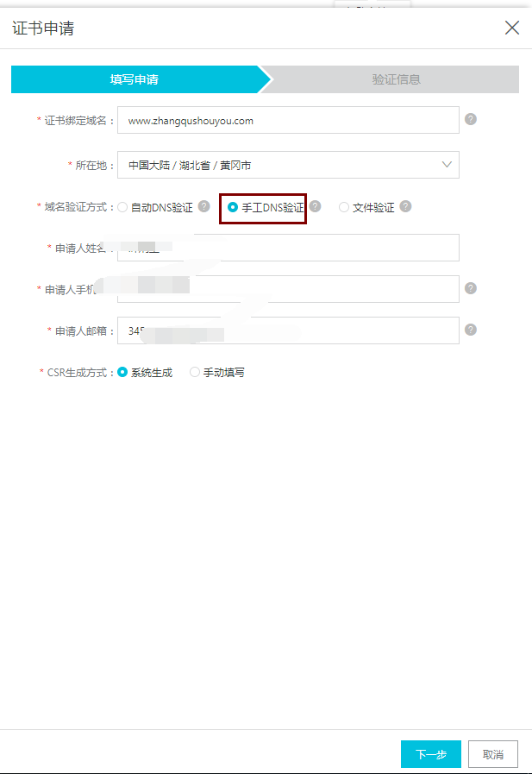Viewport: 532px width, 774px height.
Task: Choose 手动填写 for CSR generation
Action: click(195, 372)
